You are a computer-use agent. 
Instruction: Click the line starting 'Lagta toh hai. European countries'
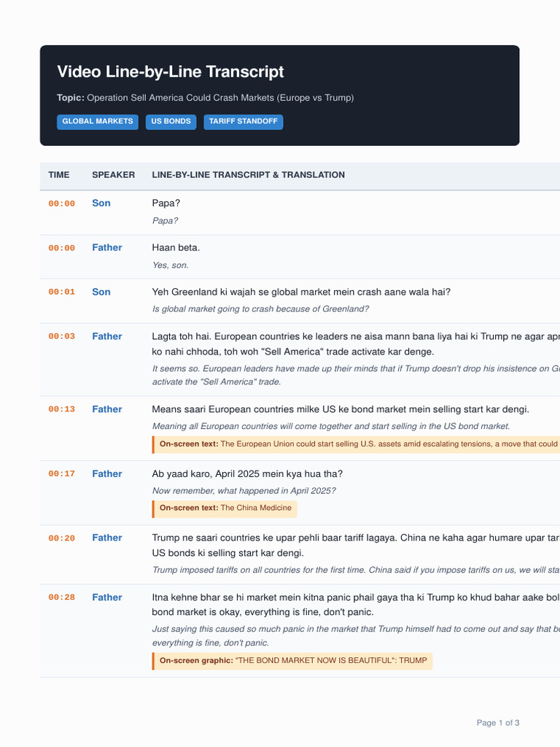(x=356, y=344)
